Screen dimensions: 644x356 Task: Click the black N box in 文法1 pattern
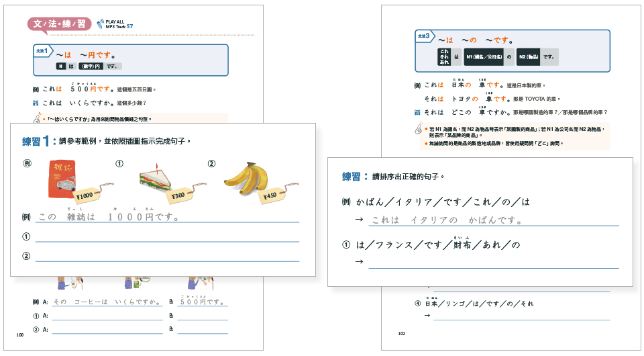pos(61,66)
